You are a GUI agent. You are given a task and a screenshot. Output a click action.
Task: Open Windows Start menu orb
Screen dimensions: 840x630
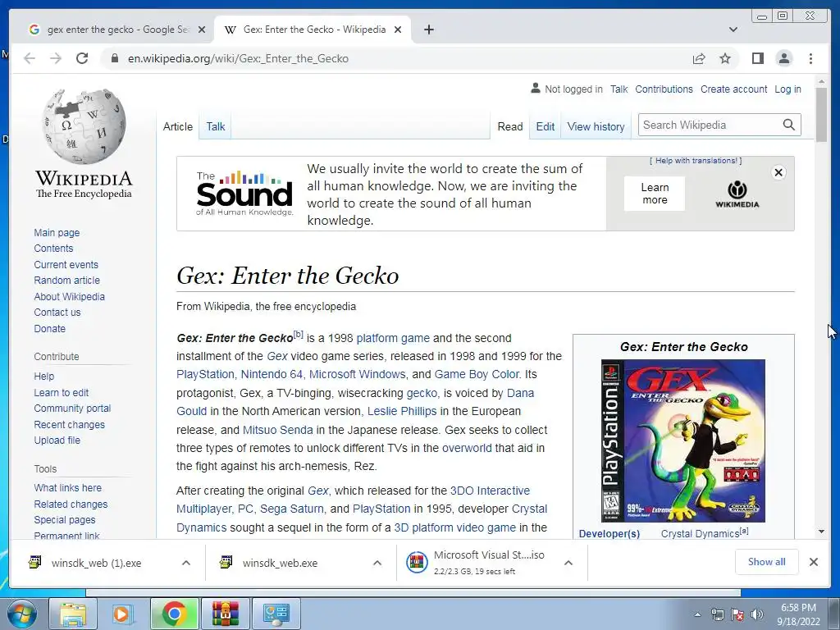click(22, 614)
